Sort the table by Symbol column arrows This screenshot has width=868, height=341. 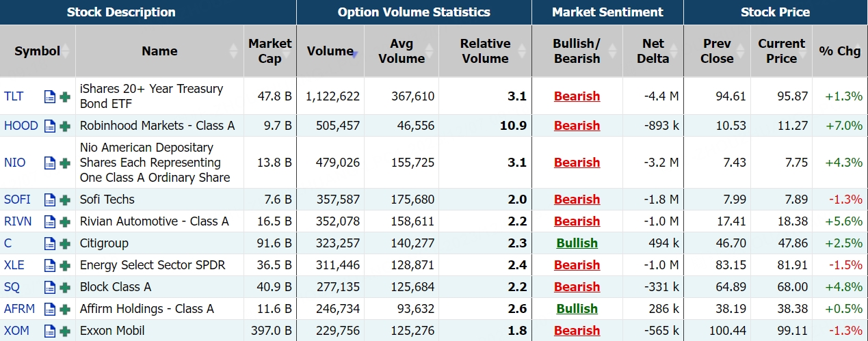pos(66,51)
